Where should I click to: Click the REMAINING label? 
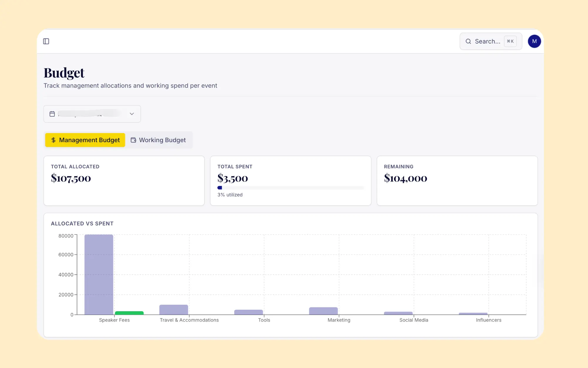click(399, 167)
